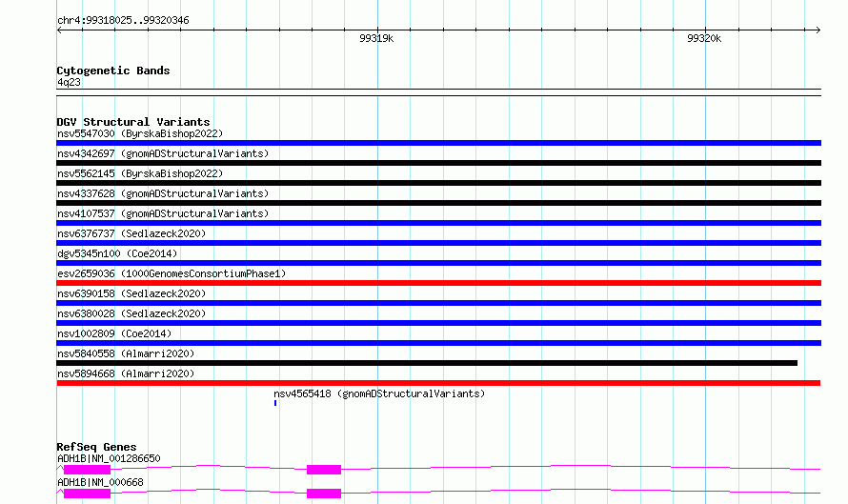848x504 pixels.
Task: Open the ADH1B|NM_001286650 transcript label
Action: point(109,458)
